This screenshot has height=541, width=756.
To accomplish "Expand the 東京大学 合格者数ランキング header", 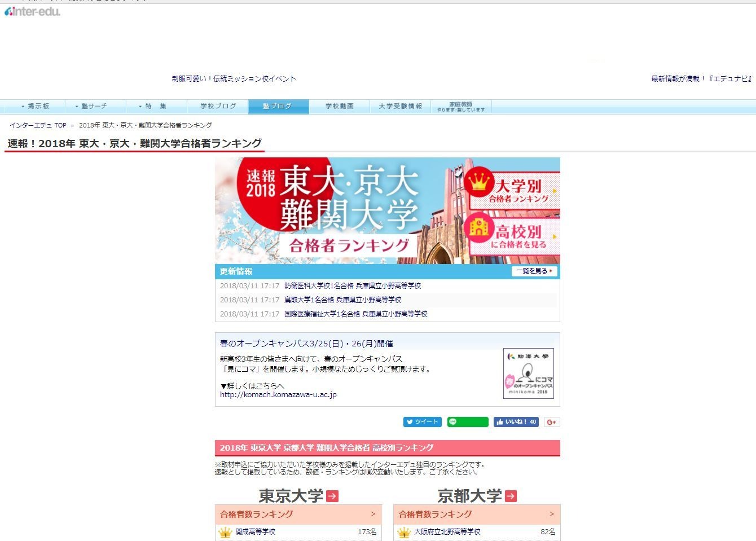I will pos(298,514).
